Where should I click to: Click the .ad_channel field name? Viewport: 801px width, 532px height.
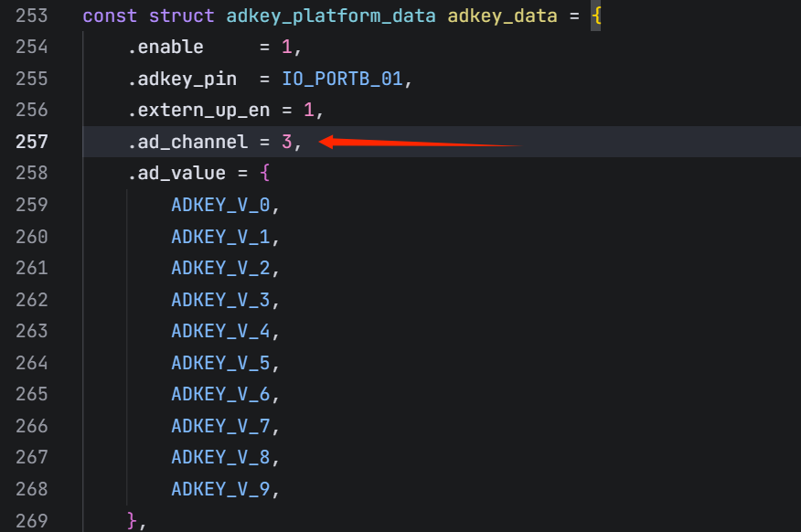tap(187, 142)
